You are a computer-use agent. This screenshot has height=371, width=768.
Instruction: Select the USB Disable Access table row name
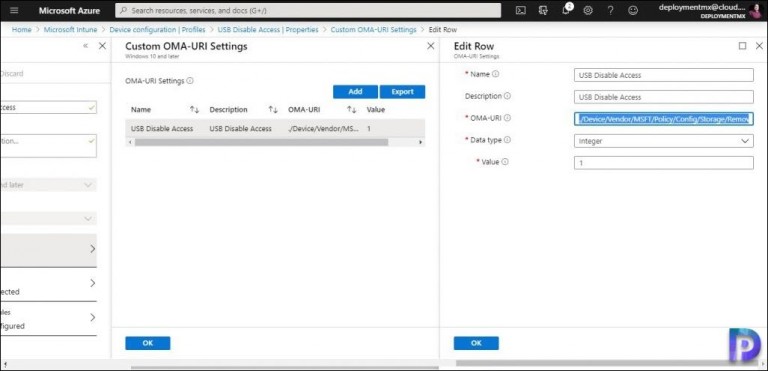click(x=162, y=128)
